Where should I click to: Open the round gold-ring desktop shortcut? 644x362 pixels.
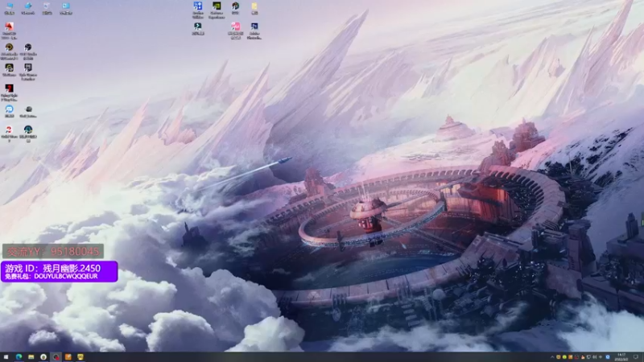9,51
